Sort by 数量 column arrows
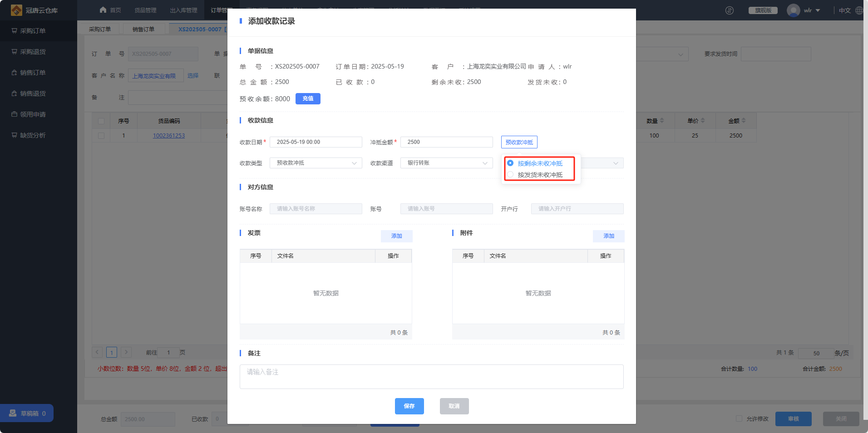Screen dimensions: 868x433 pos(662,121)
